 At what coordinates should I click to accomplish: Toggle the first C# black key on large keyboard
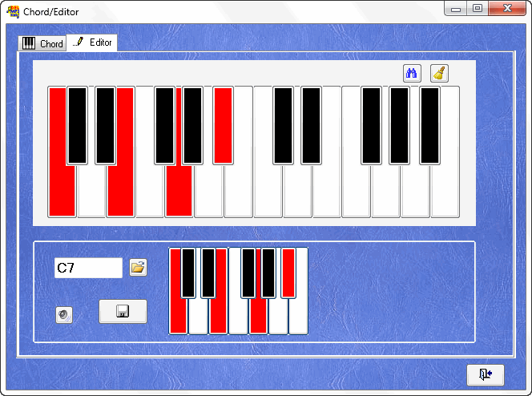[x=78, y=126]
